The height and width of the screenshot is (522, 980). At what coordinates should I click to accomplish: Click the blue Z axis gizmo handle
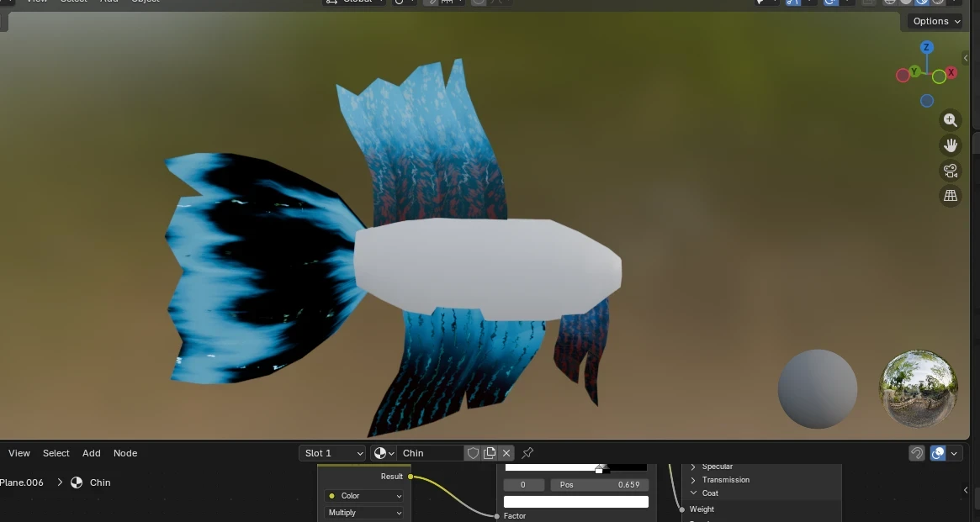click(x=926, y=47)
